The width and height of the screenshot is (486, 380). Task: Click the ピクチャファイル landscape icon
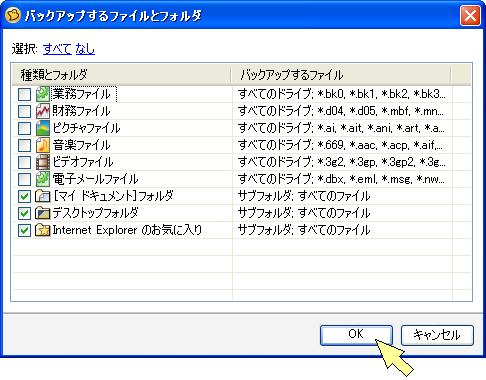[x=43, y=128]
